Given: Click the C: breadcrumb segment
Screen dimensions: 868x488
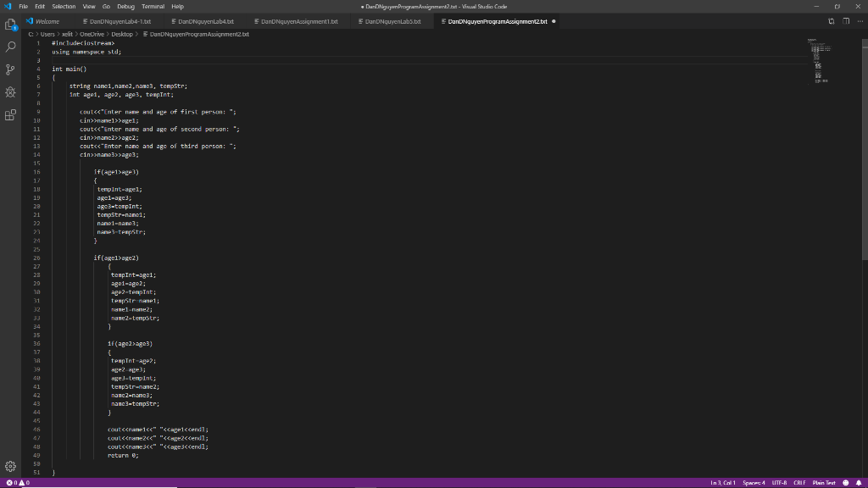Looking at the screenshot, I should pyautogui.click(x=31, y=34).
